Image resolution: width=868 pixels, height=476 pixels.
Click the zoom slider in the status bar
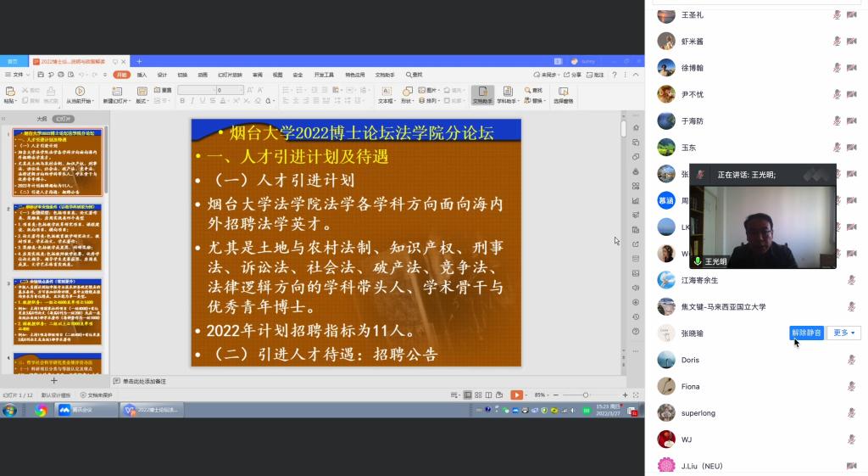[x=585, y=395]
